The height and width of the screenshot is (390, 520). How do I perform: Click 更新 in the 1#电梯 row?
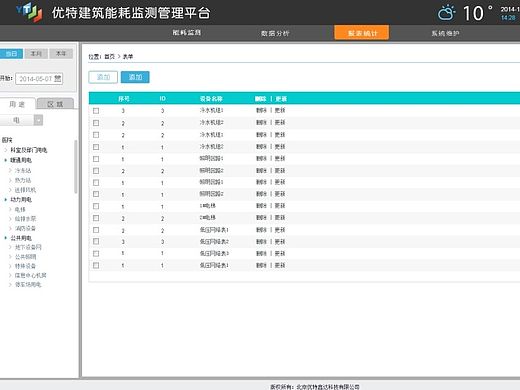point(280,206)
